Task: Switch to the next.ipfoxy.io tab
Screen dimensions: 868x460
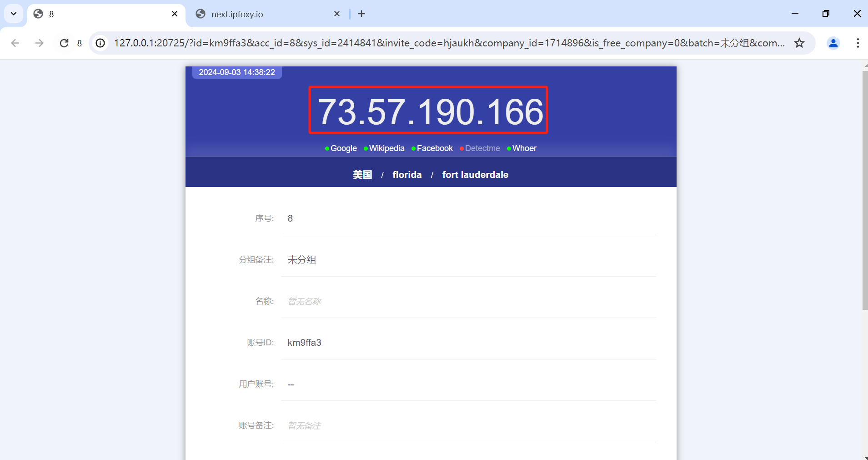Action: pyautogui.click(x=237, y=14)
